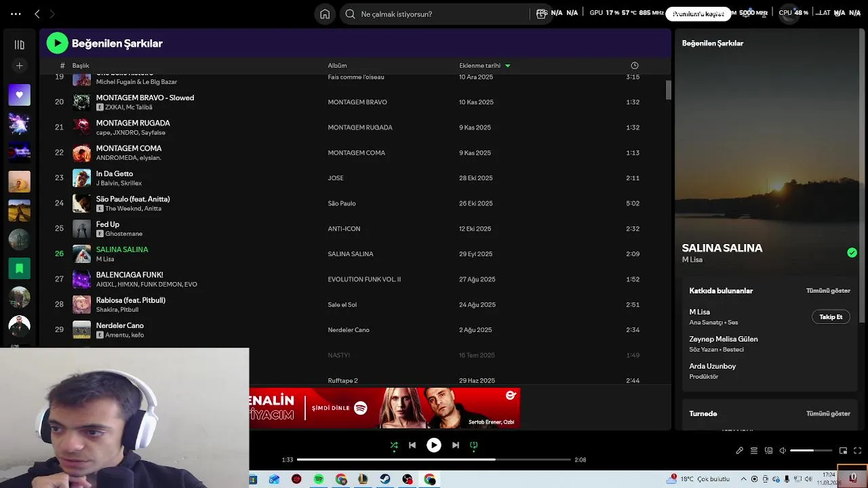Open artist Ghostemane link
Viewport: 868px width, 488px height.
click(123, 234)
